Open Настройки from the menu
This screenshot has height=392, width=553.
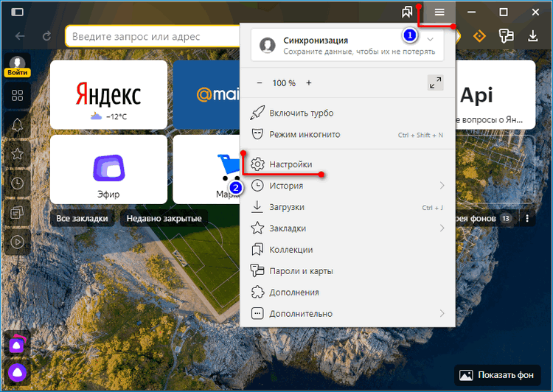pyautogui.click(x=291, y=164)
